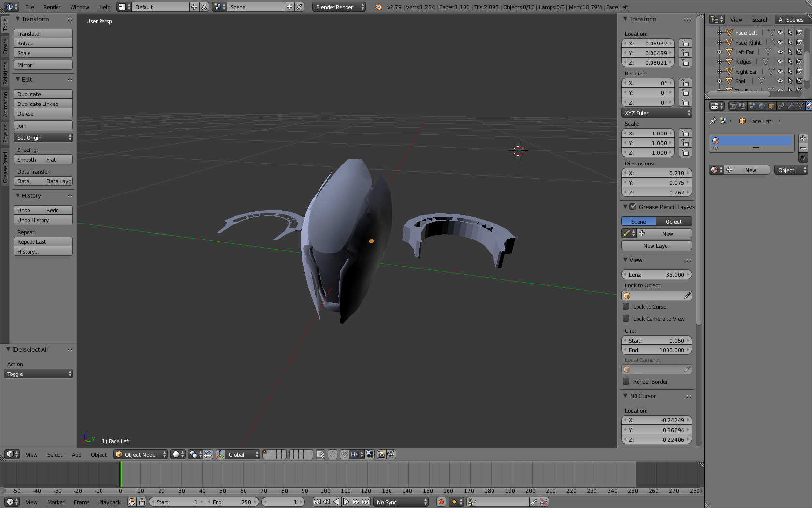Jump to the last frame in the timeline controls

pyautogui.click(x=365, y=502)
